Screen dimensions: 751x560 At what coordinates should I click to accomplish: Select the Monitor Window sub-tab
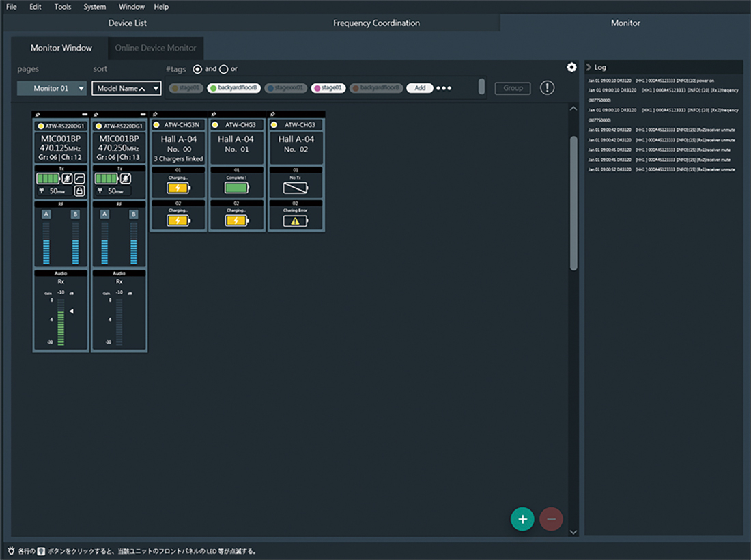point(61,48)
